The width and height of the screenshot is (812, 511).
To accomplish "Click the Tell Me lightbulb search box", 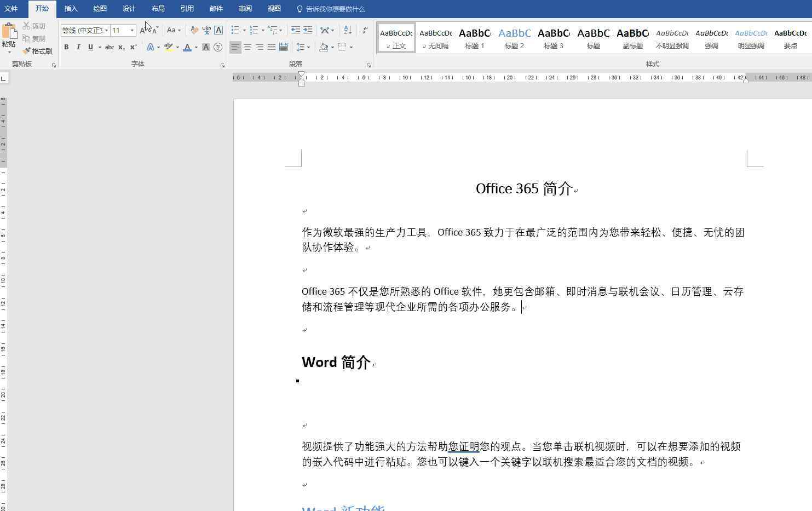I will click(331, 9).
